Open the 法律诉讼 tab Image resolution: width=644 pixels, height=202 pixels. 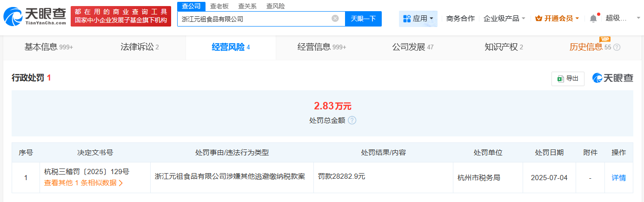[x=139, y=47]
